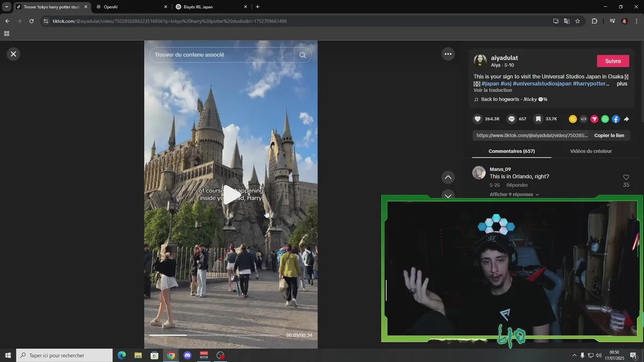
Task: Open the Chrome profile avatar
Action: point(624,21)
